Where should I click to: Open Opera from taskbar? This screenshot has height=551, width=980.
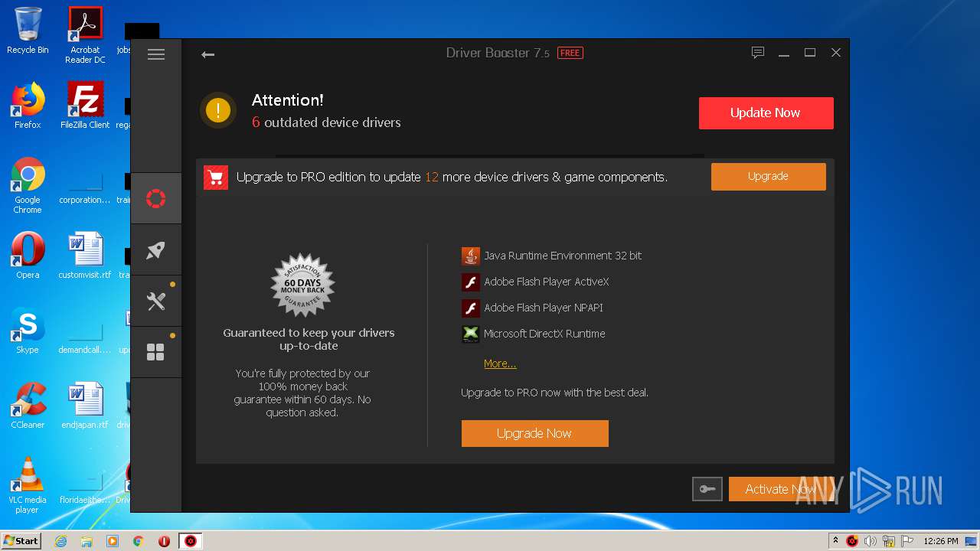[164, 541]
